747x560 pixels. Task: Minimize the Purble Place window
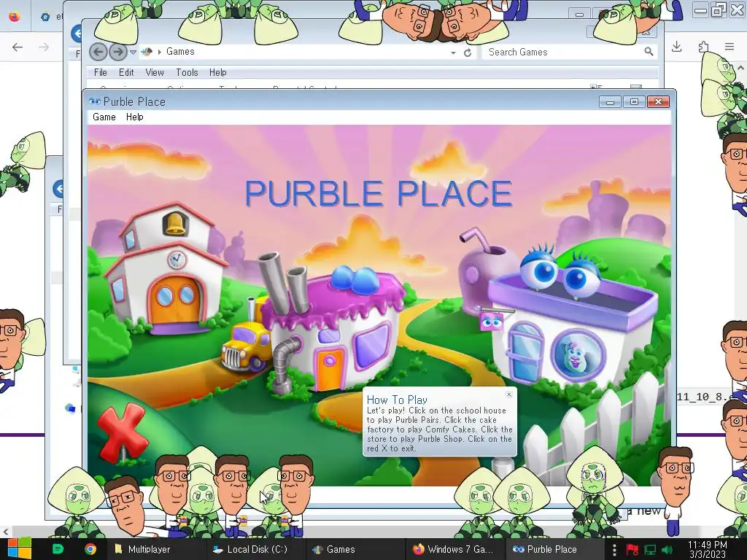(610, 101)
